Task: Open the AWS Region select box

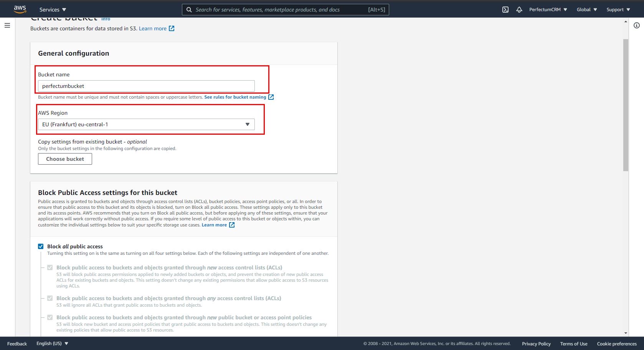Action: tap(146, 124)
